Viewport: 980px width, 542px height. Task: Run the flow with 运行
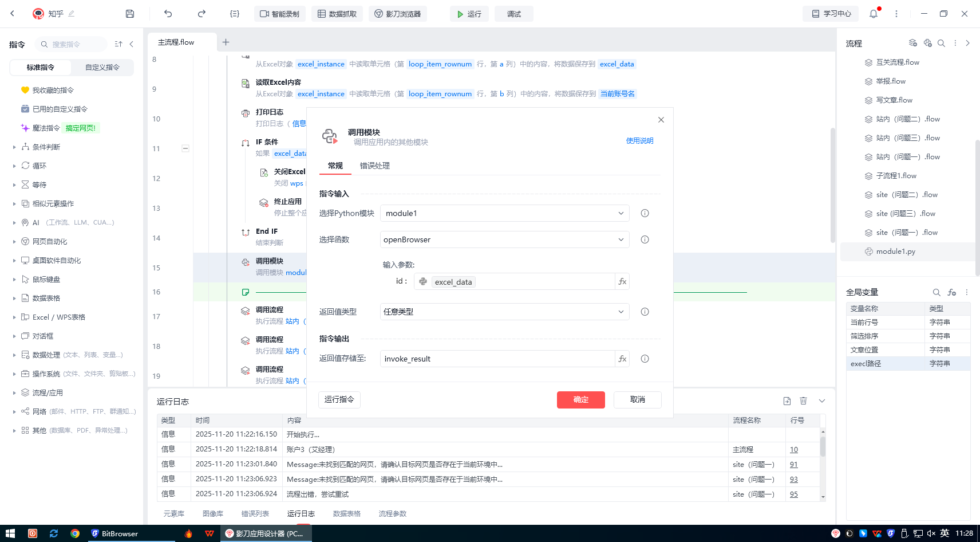pos(469,14)
